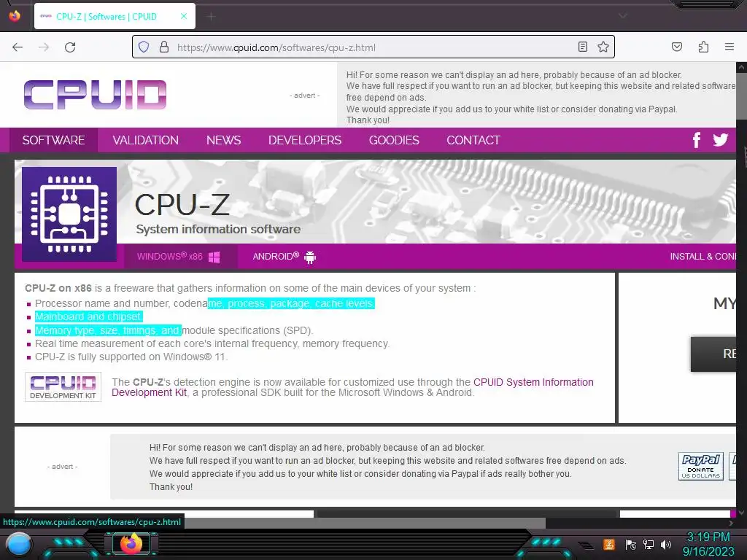Click 'Real time measurement of each core's' line
Image resolution: width=747 pixels, height=560 pixels.
click(x=212, y=344)
